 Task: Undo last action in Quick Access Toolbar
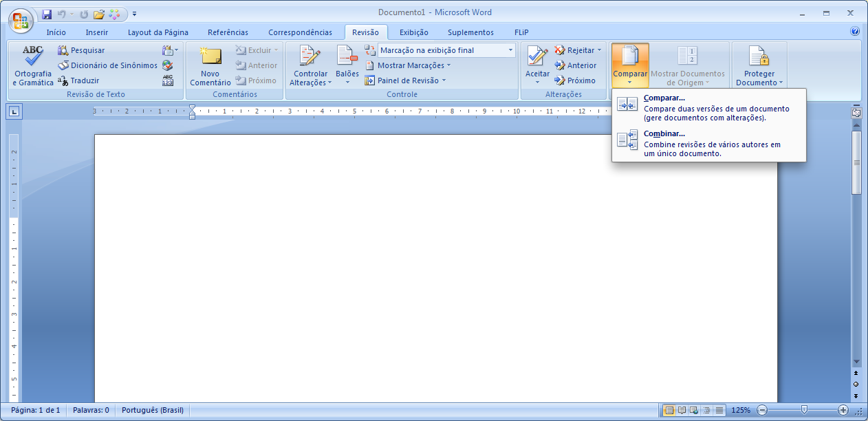pyautogui.click(x=62, y=14)
